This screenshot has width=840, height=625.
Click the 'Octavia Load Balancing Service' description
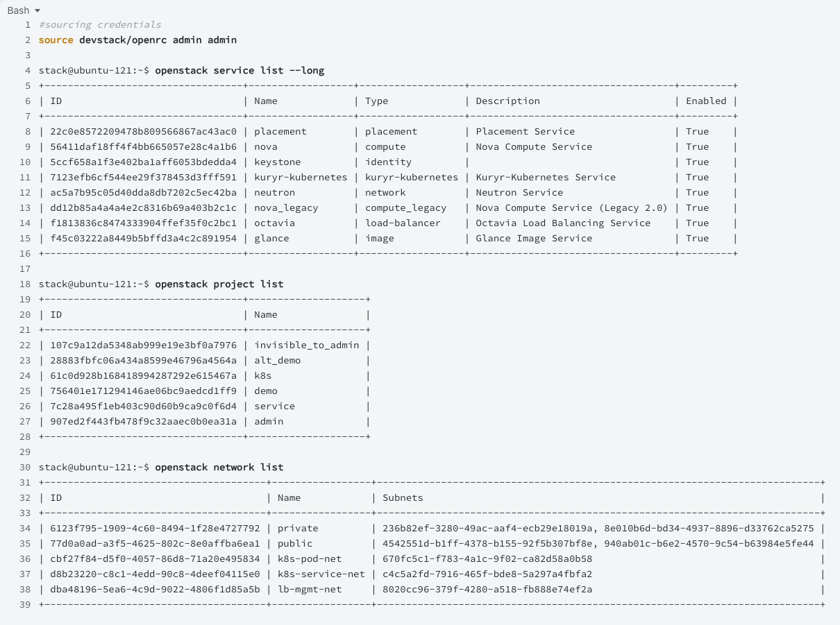click(x=563, y=223)
